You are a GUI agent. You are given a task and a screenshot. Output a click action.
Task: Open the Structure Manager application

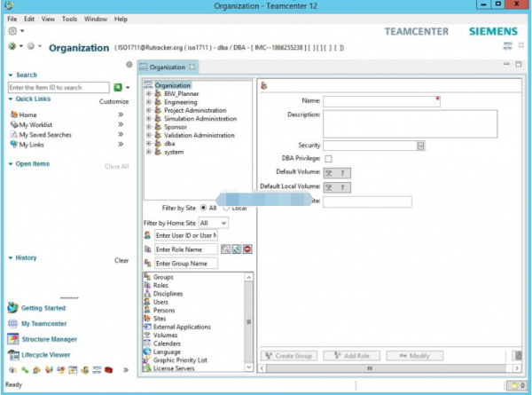click(49, 339)
